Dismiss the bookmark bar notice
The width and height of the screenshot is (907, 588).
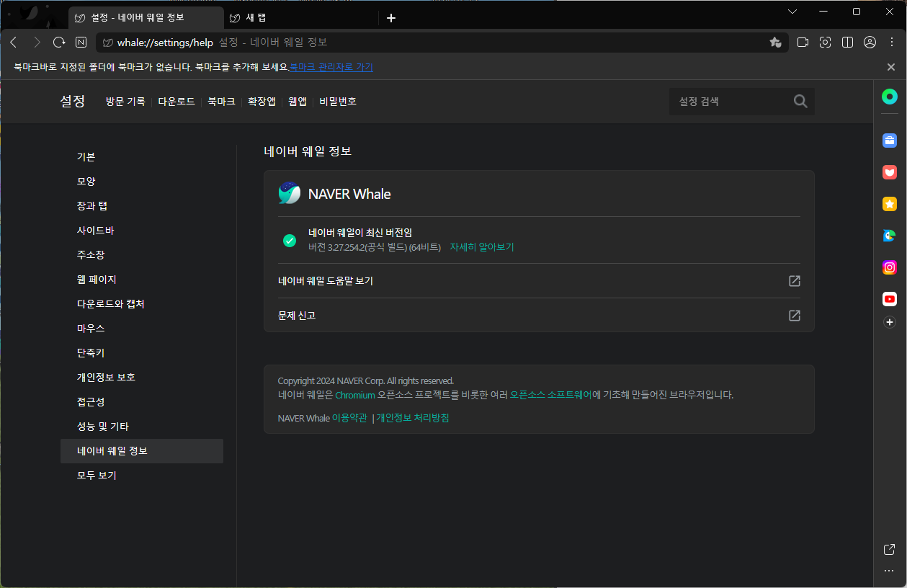[x=891, y=67]
